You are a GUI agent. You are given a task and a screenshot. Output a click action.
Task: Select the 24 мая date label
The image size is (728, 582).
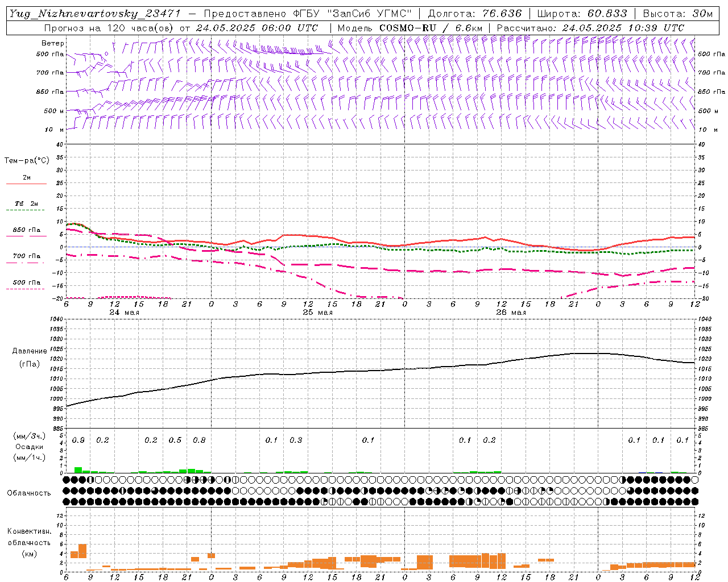125,313
